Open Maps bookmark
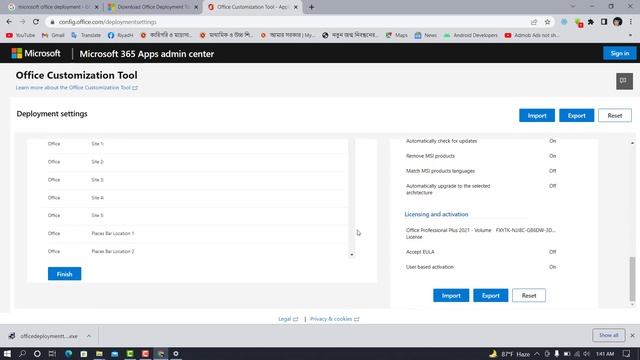This screenshot has width=640, height=360. pos(397,36)
